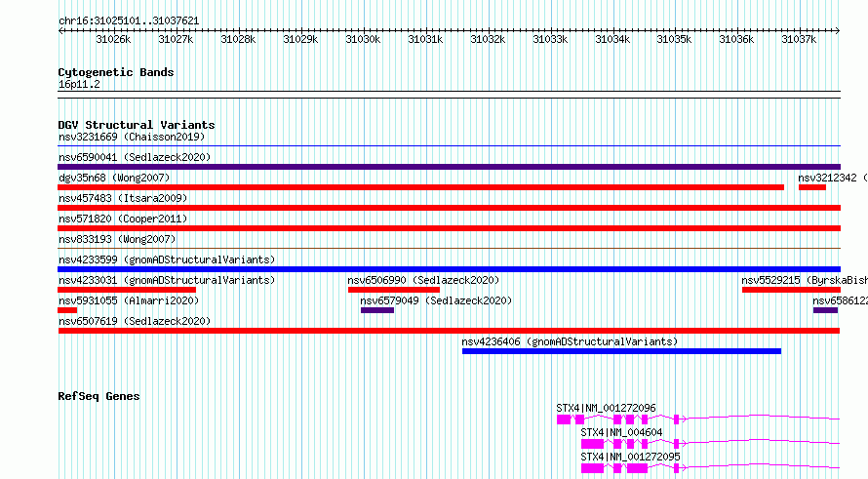This screenshot has height=479, width=868.
Task: Click the blue nsv4236406 bar
Action: (x=621, y=351)
